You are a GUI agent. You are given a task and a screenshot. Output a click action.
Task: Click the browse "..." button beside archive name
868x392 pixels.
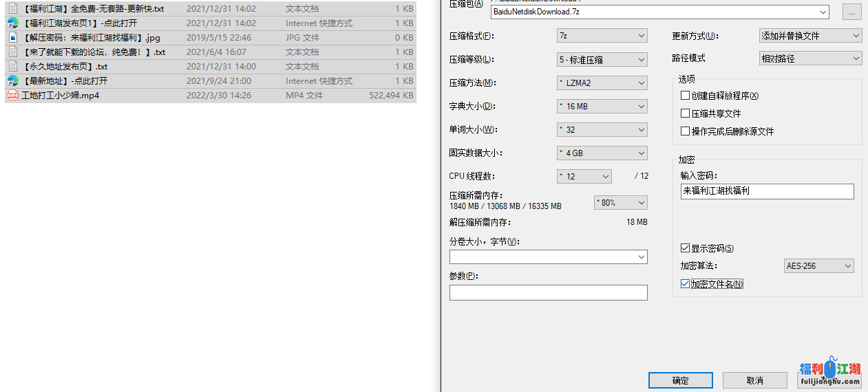pyautogui.click(x=851, y=12)
